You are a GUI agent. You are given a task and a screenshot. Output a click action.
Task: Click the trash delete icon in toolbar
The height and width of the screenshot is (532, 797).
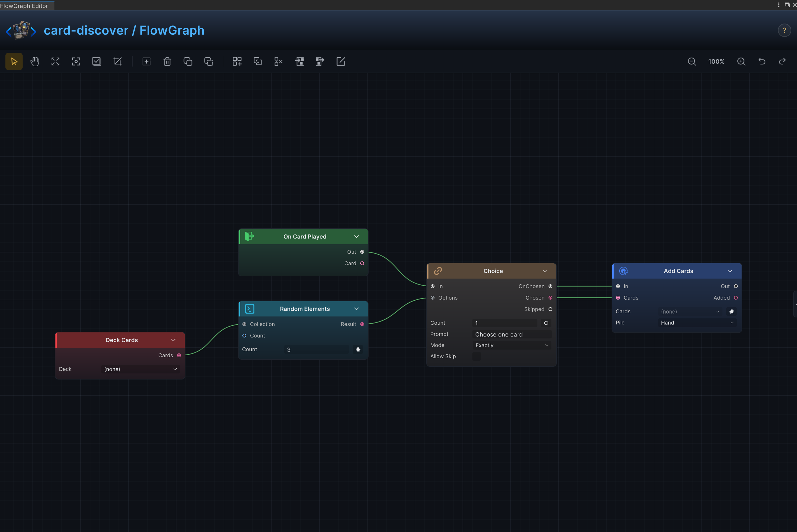tap(167, 61)
